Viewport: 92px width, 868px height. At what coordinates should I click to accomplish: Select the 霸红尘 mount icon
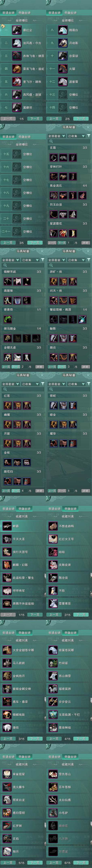(17, 30)
